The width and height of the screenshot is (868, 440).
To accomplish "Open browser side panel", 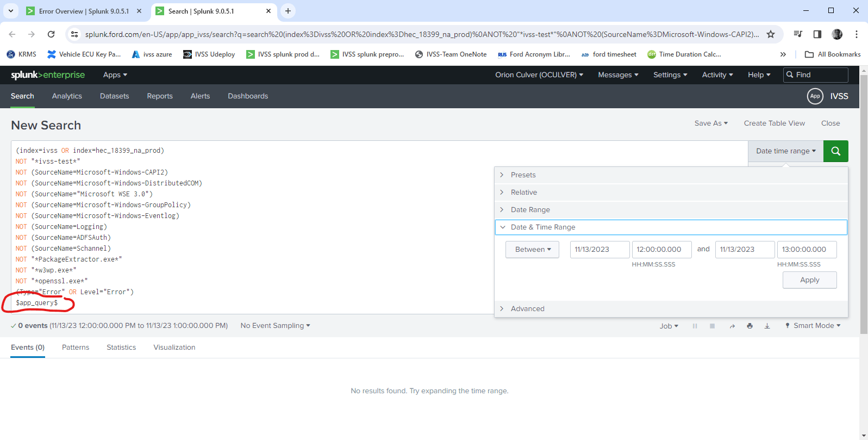I will point(817,34).
